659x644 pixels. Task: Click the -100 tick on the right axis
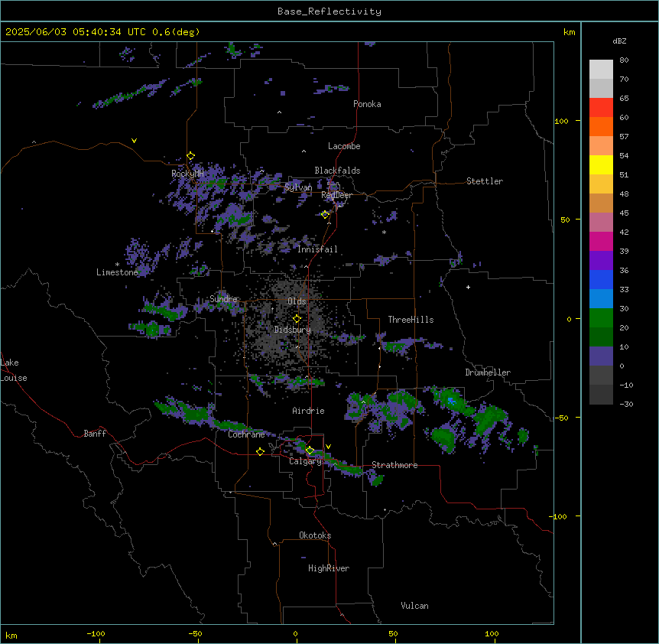(559, 516)
